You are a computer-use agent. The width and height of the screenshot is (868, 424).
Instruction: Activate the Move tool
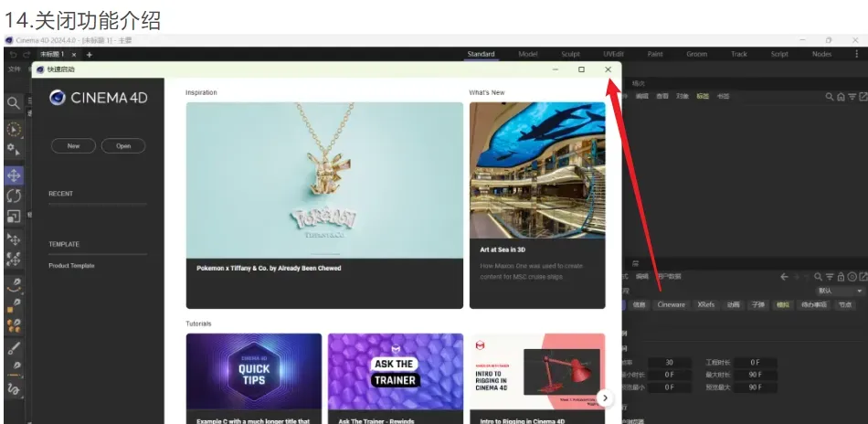click(14, 176)
